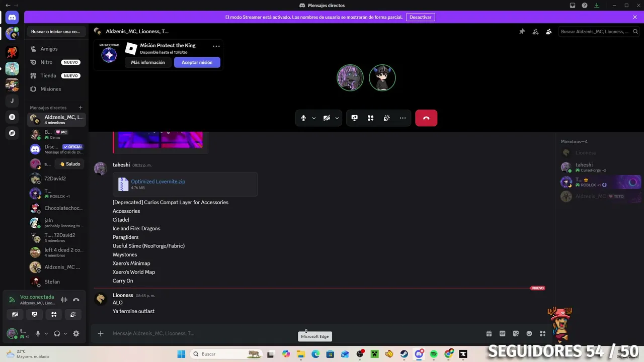Click Más información on the quest

pyautogui.click(x=148, y=62)
